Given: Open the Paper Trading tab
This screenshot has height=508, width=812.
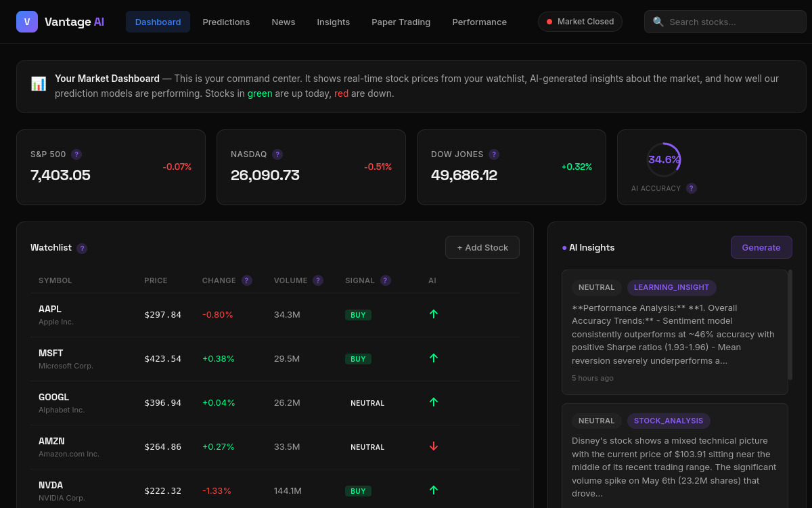Looking at the screenshot, I should [x=401, y=22].
